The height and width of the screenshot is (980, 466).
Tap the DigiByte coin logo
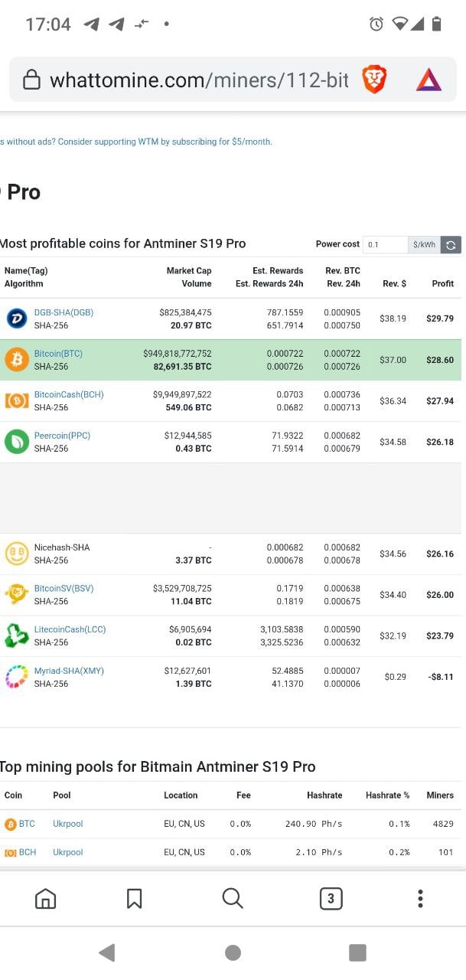(x=17, y=319)
